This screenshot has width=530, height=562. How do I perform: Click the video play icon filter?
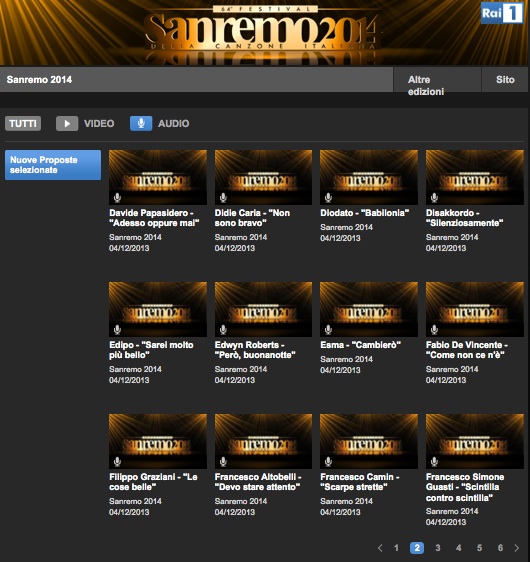point(67,124)
